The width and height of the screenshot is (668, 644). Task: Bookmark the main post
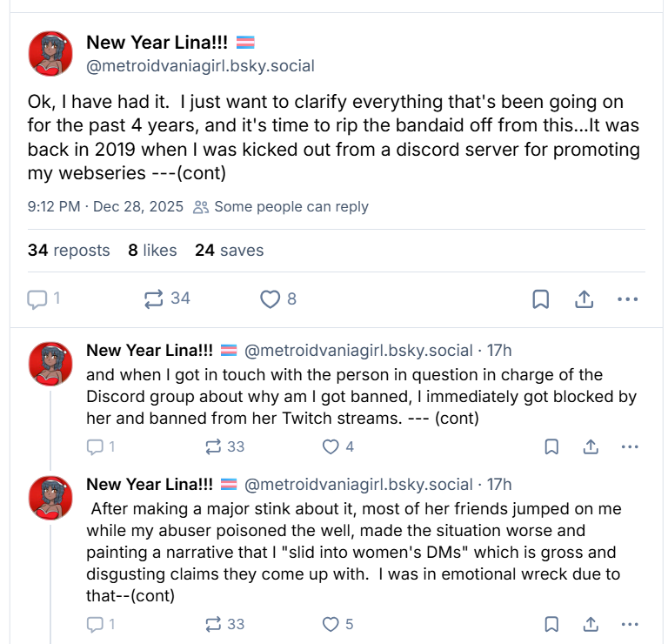[x=540, y=299]
